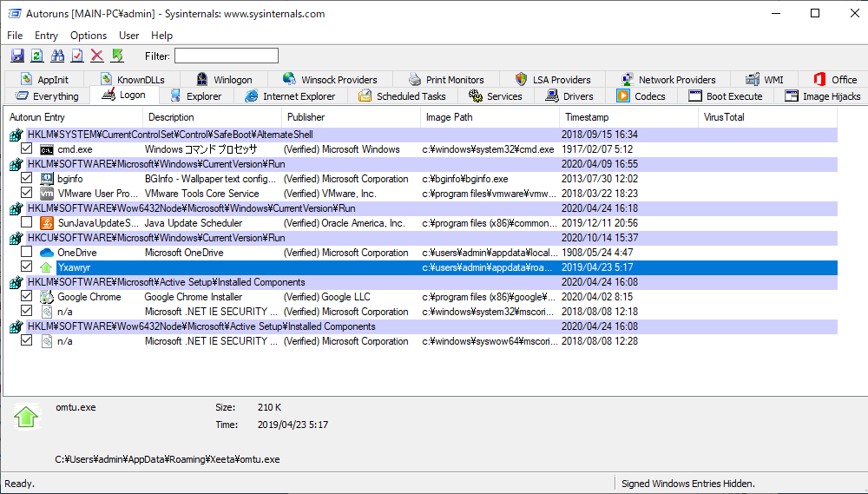Click the Yxawryr green arrow icon
The image size is (868, 494).
(47, 267)
